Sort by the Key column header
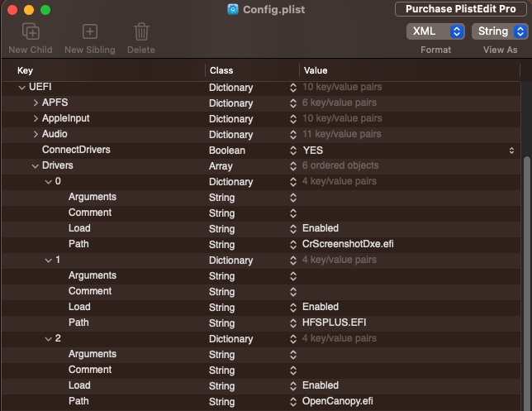This screenshot has height=411, width=532. [25, 70]
